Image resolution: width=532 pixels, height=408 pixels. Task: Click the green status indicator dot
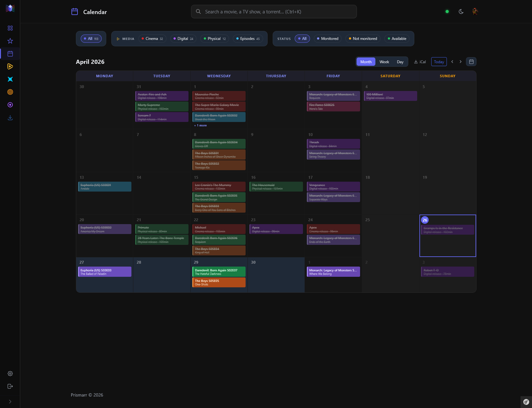pyautogui.click(x=447, y=11)
